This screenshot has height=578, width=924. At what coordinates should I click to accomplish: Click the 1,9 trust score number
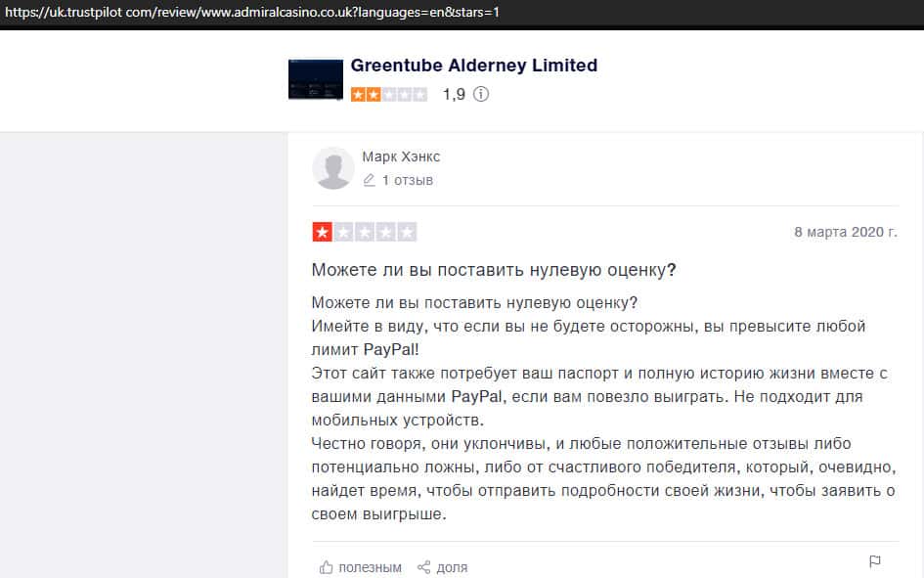tap(454, 94)
